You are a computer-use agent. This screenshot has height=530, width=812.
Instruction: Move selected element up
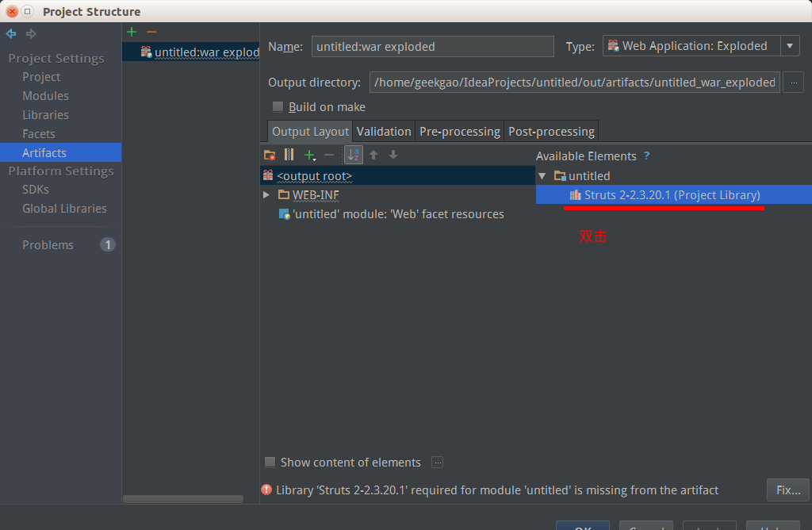point(373,155)
